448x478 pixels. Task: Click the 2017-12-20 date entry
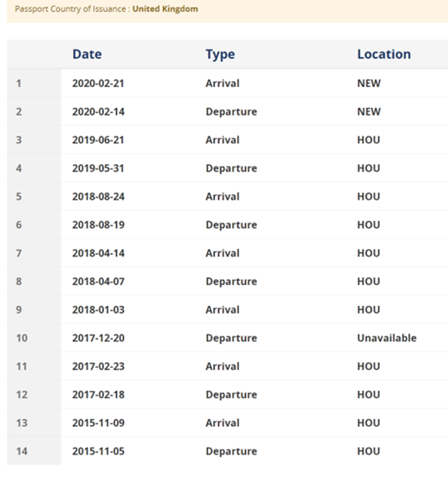99,338
